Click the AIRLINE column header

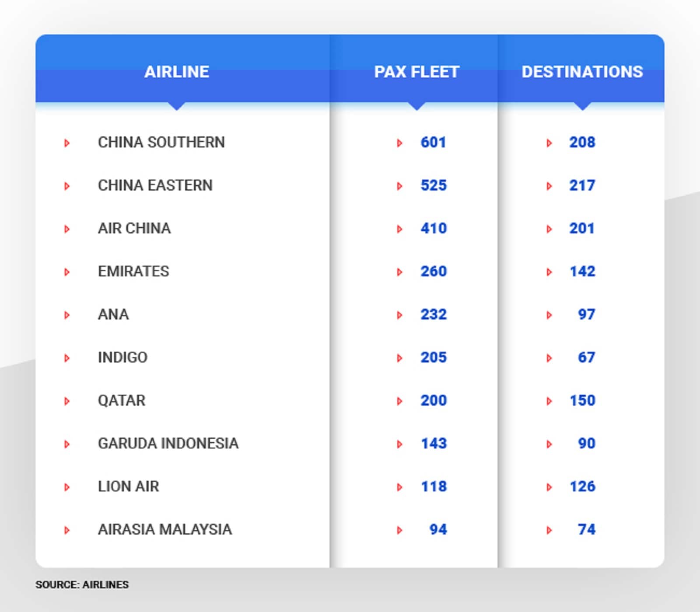click(177, 72)
